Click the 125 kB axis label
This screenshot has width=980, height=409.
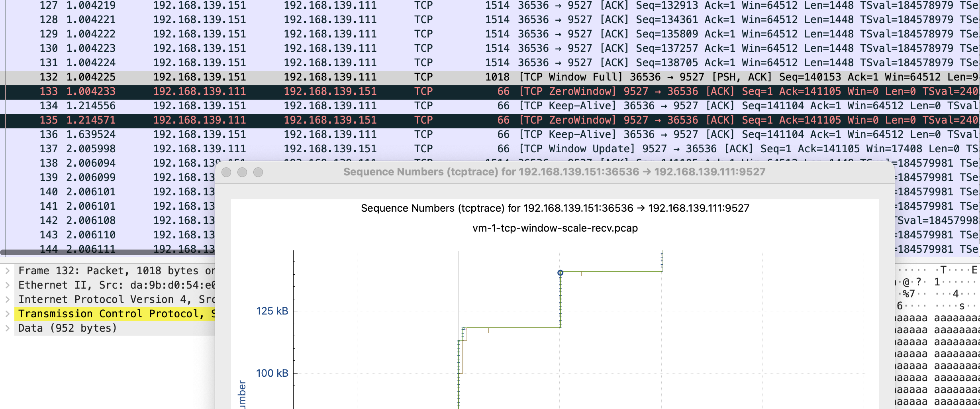[x=272, y=311]
